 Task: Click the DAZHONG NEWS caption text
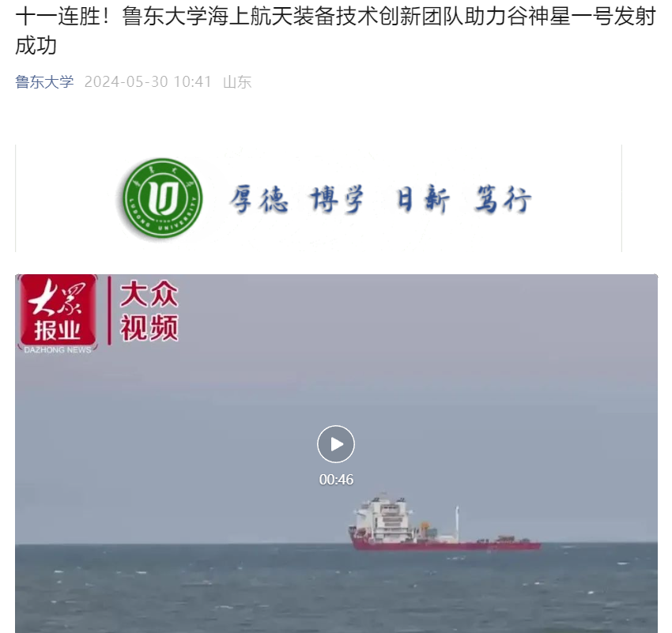click(x=58, y=350)
